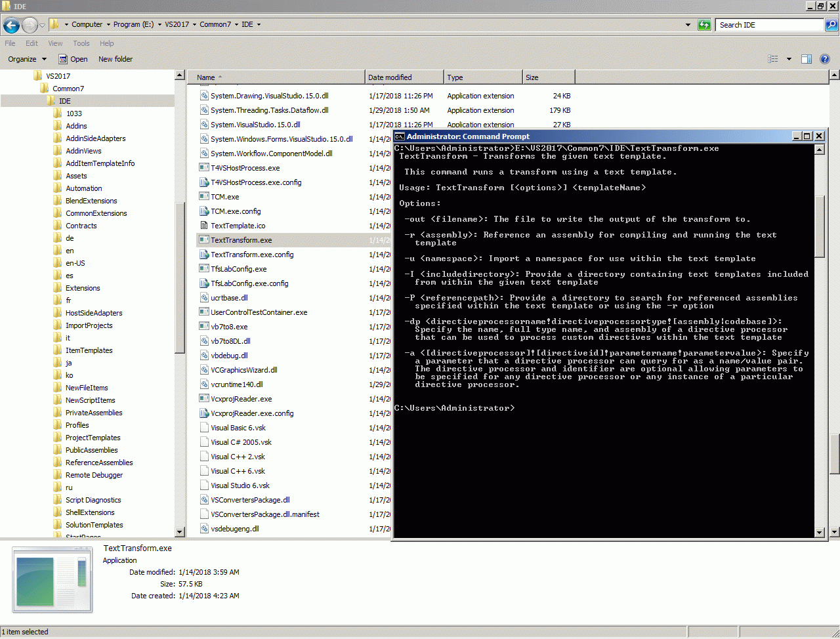The width and height of the screenshot is (840, 639).
Task: Expand the address bar history dropdown
Action: click(x=688, y=25)
